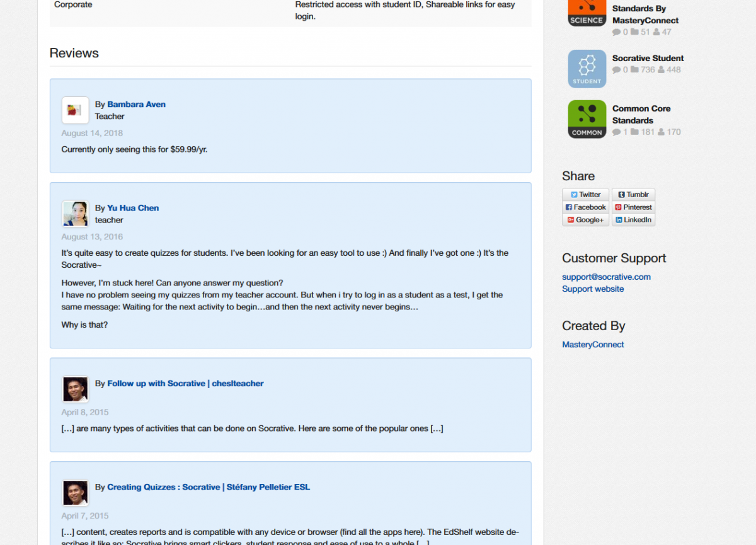Visit the Support website link
Viewport: 756px width, 545px height.
[593, 289]
